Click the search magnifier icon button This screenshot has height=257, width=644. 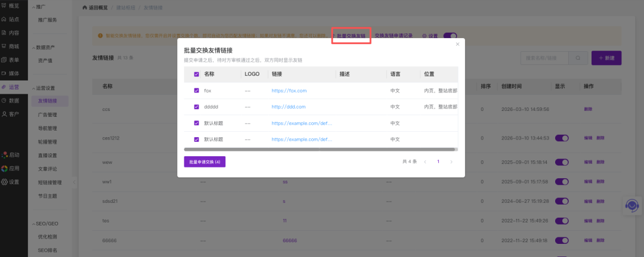coord(577,58)
